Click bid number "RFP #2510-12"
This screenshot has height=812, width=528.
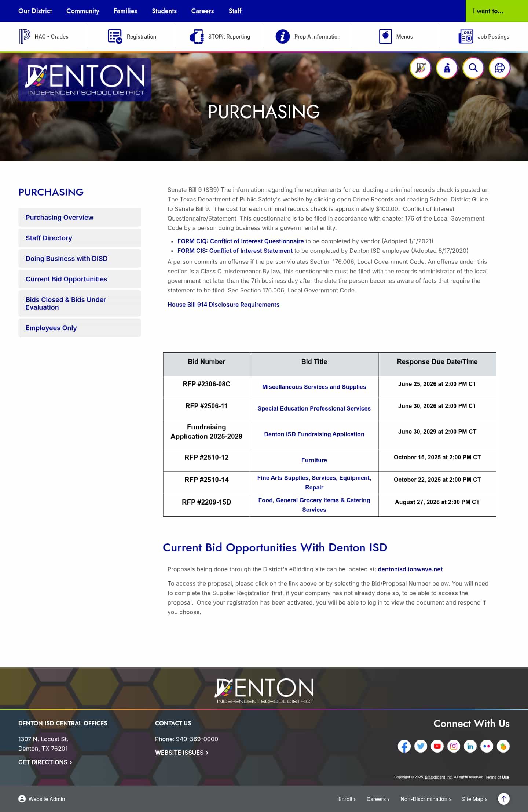point(206,457)
